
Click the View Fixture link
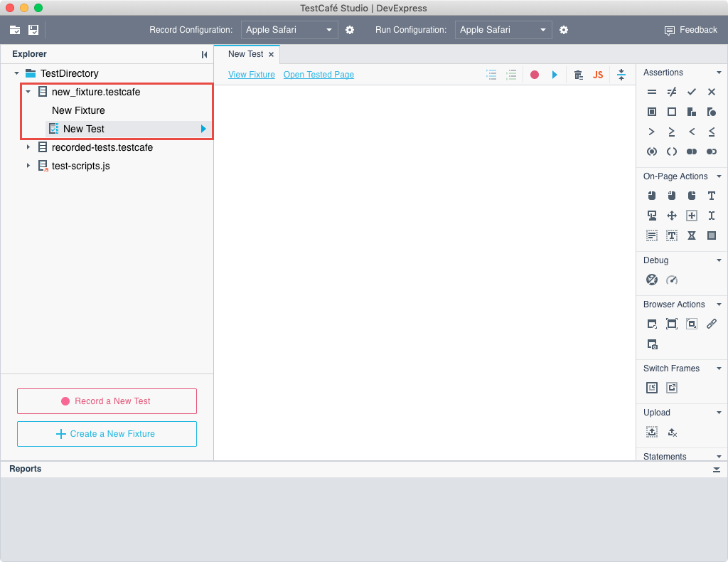coord(252,75)
